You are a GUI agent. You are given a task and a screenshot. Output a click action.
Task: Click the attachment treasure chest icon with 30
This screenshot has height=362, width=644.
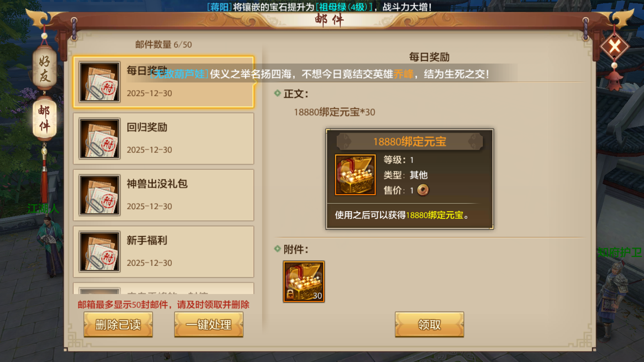[x=304, y=282]
